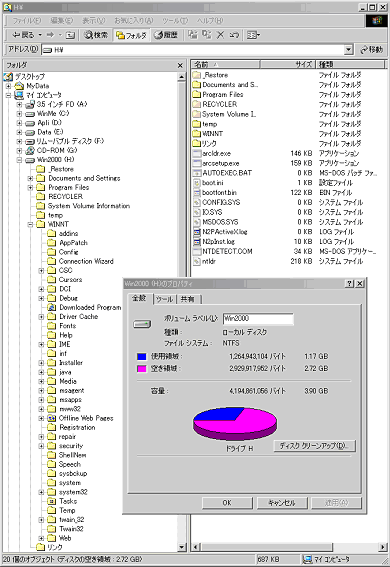Screen dimensions: 390x567
Task: Expand the MyData tree node
Action: 8,86
